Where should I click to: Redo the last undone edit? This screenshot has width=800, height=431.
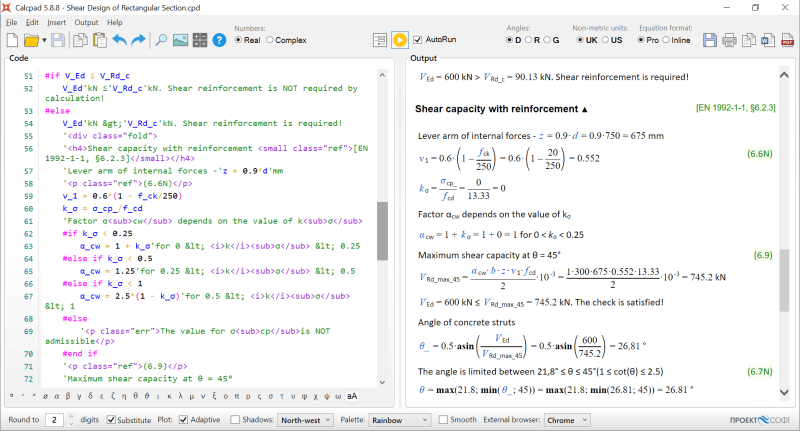[138, 40]
